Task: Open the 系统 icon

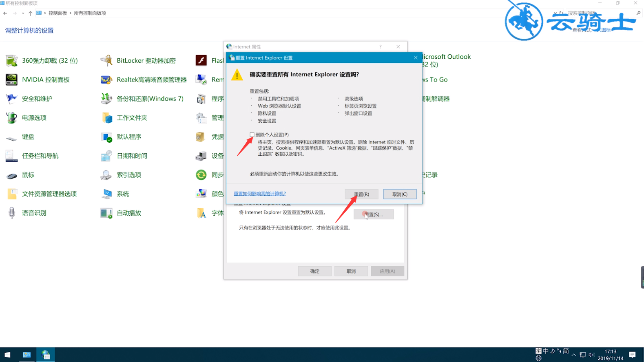Action: click(x=106, y=194)
